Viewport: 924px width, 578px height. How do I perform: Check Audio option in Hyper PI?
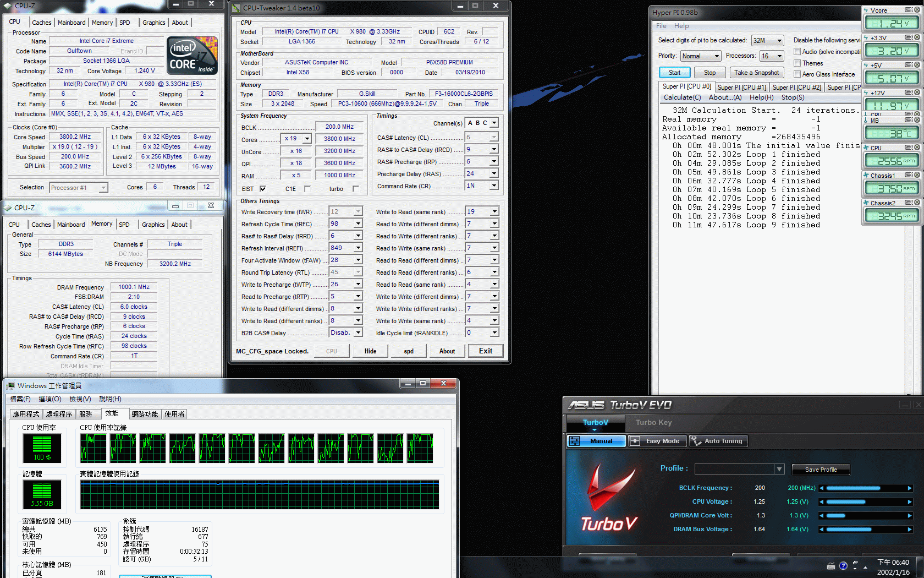point(797,52)
